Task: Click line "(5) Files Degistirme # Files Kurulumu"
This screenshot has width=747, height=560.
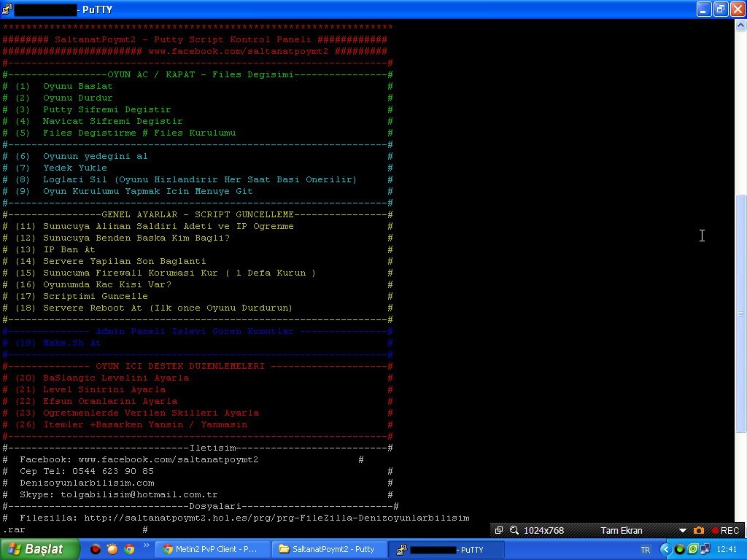Action: point(125,133)
